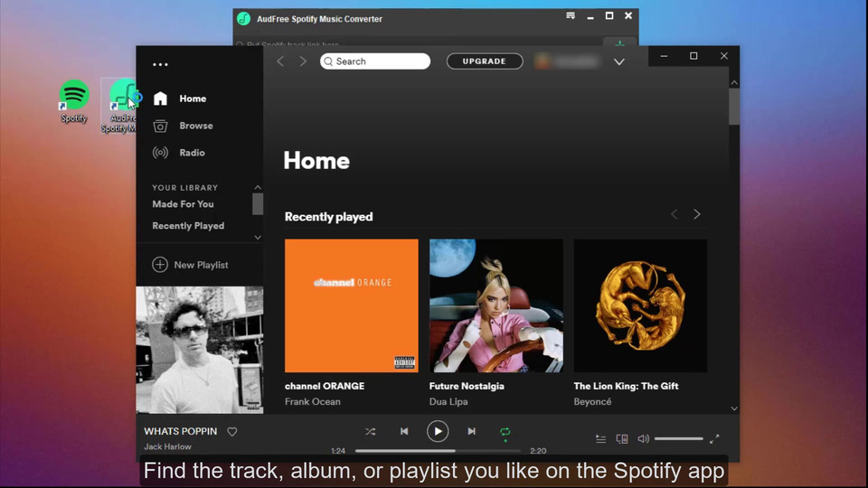Screen dimensions: 868x488
Task: Open the AudFree Spotify Music Converter desktop shortcut
Action: [x=120, y=106]
